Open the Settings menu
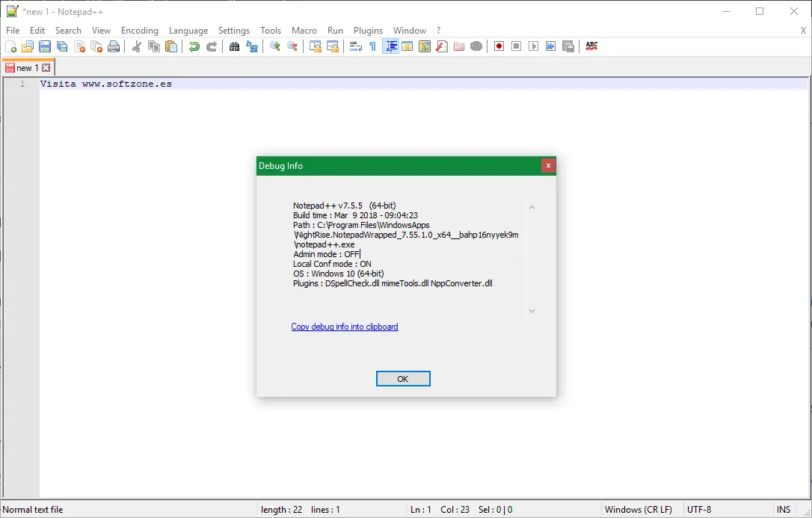Screen dimensions: 812x518 point(234,31)
